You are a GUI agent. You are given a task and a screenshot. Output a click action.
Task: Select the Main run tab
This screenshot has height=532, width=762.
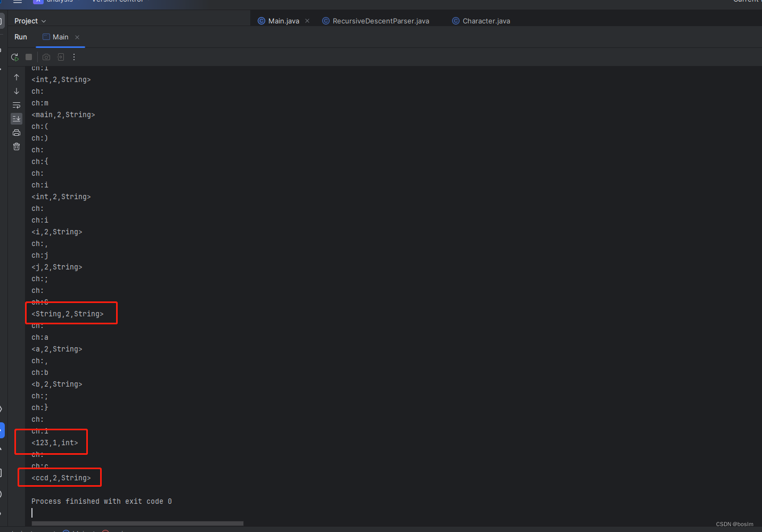coord(60,37)
